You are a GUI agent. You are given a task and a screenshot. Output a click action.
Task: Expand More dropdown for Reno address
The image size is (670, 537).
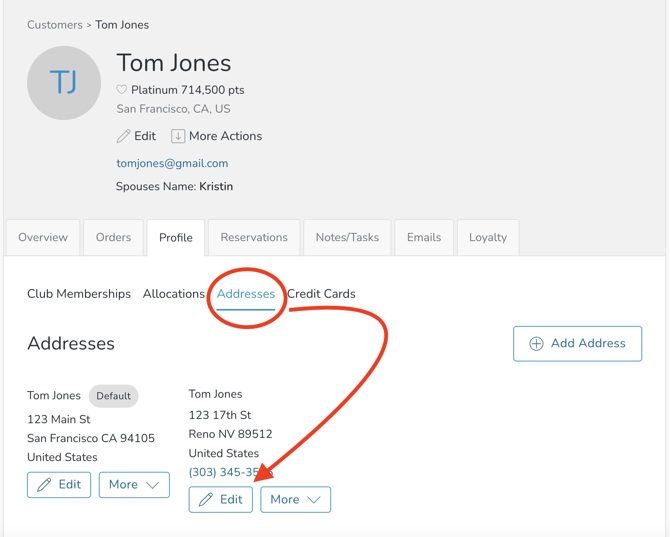pos(295,500)
